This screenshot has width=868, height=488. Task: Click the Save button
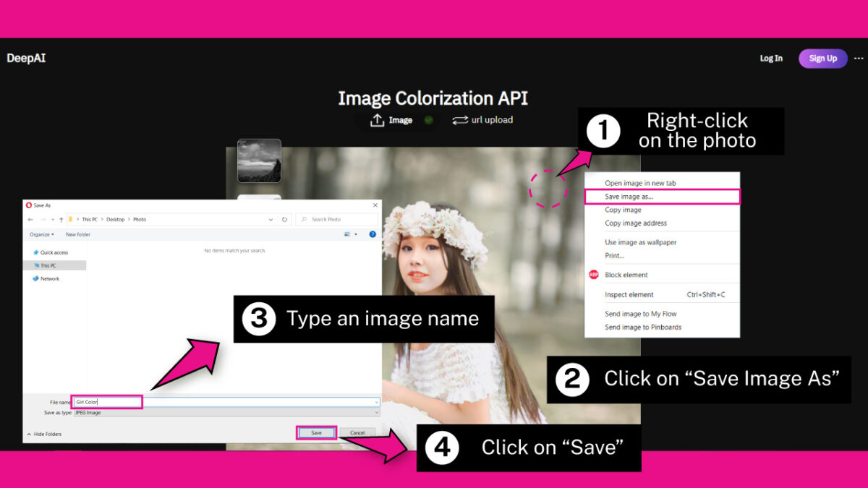315,432
